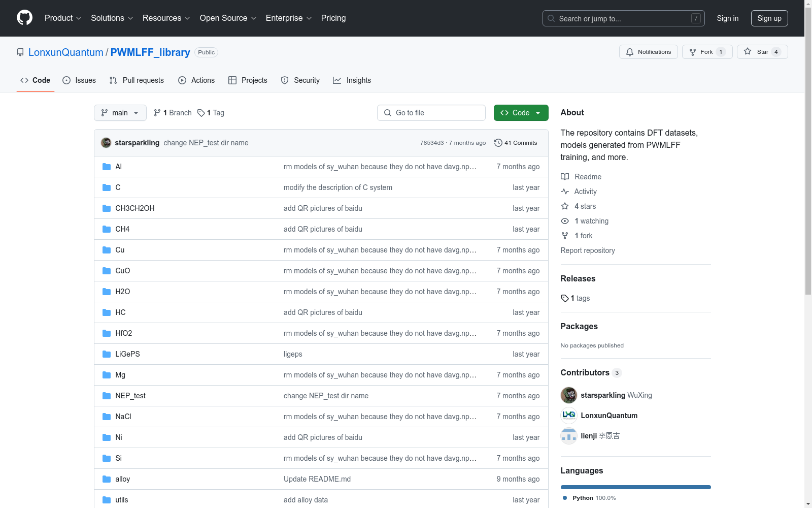Open 'Update README.md' commit message
This screenshot has height=508, width=812.
(317, 479)
